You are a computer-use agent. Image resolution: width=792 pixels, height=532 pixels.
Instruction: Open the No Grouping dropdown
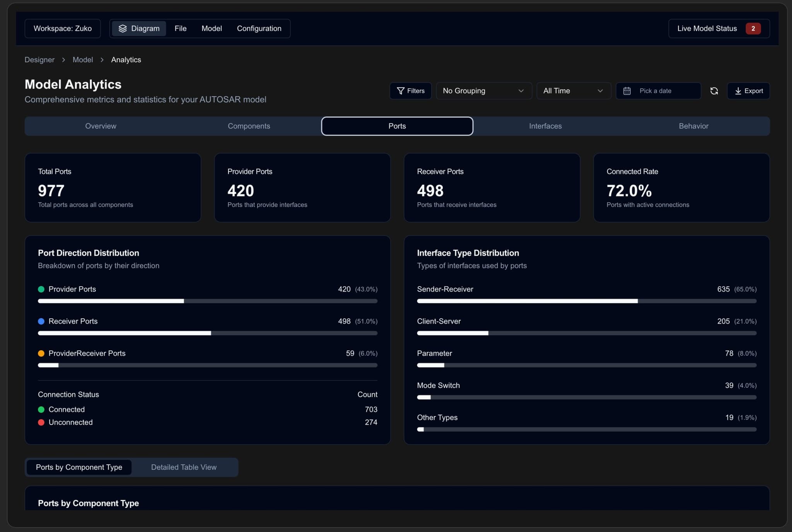[x=483, y=91]
